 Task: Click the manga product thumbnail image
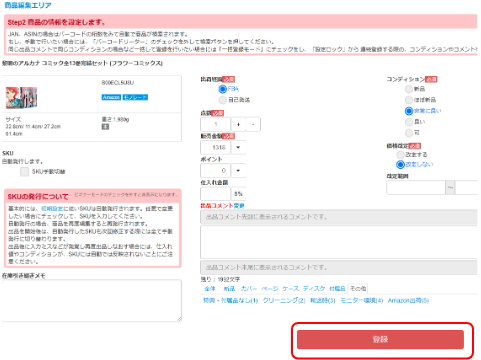click(21, 98)
